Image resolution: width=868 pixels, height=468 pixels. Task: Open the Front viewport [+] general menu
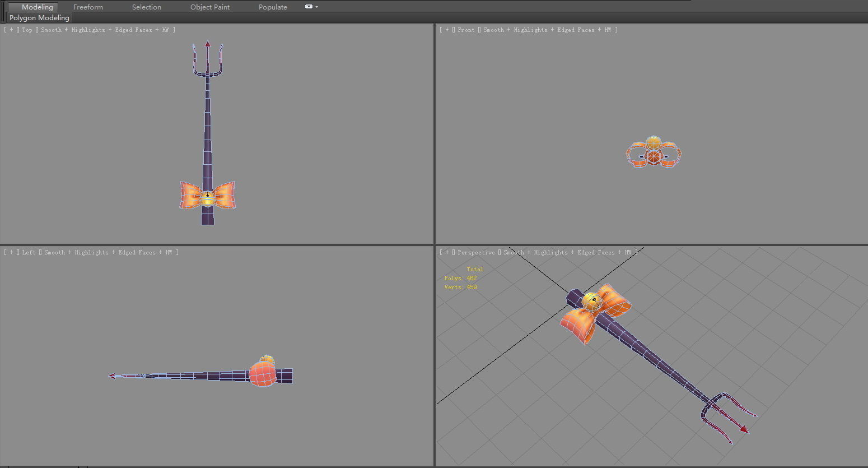(447, 30)
